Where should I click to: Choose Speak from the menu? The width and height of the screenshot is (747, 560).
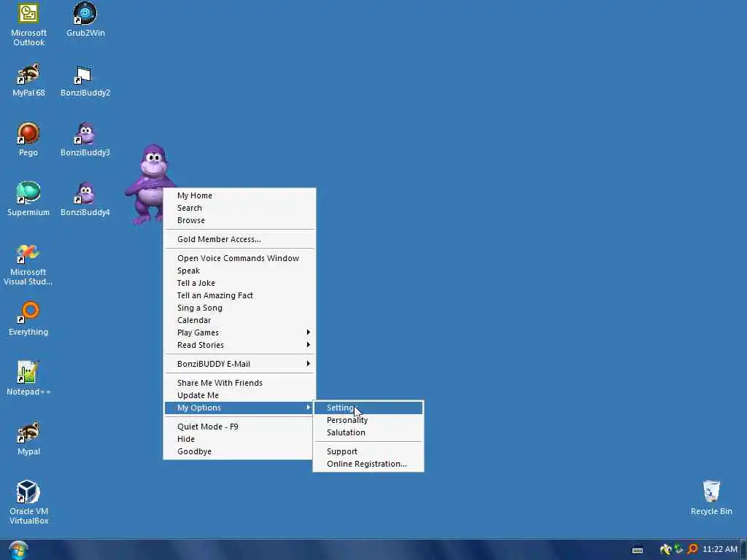(239, 271)
